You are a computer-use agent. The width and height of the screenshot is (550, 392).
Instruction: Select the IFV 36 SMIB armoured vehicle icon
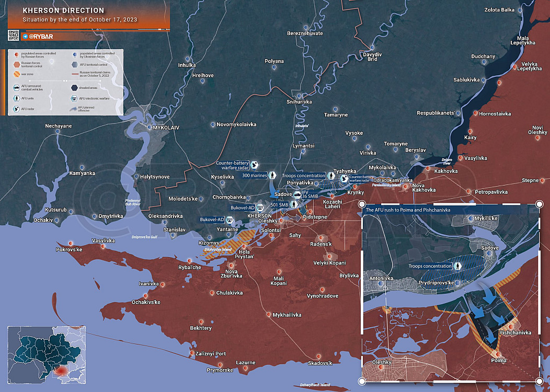[x=297, y=195]
